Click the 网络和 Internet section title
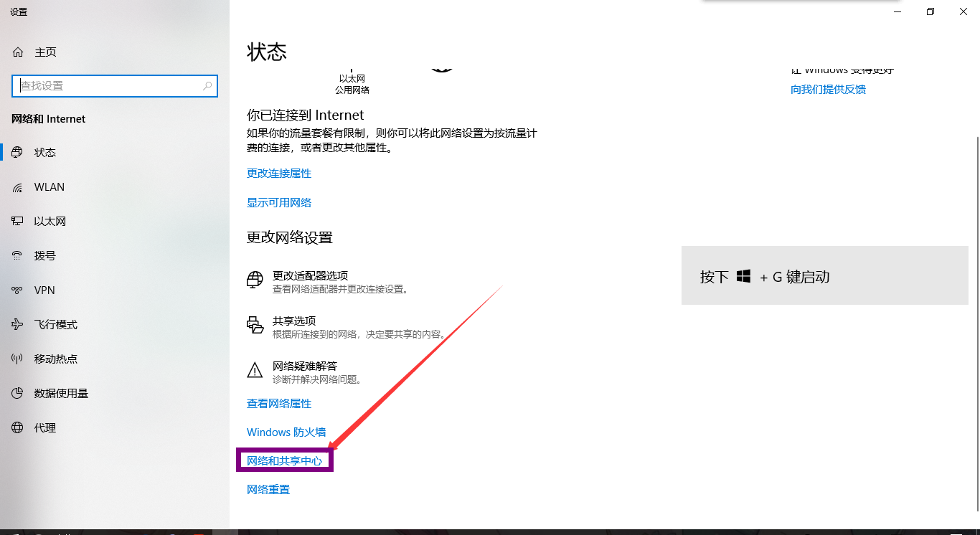Image resolution: width=980 pixels, height=535 pixels. 49,119
